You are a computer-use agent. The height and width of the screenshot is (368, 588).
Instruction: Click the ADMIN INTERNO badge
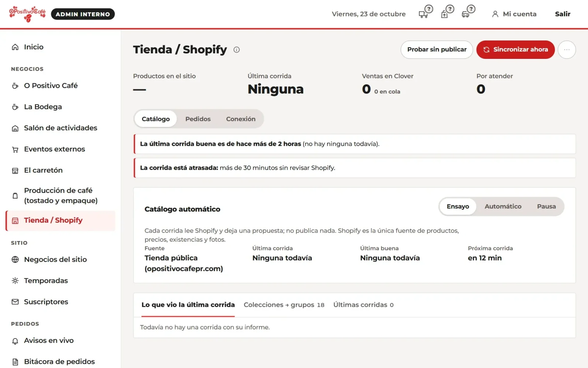coord(83,14)
